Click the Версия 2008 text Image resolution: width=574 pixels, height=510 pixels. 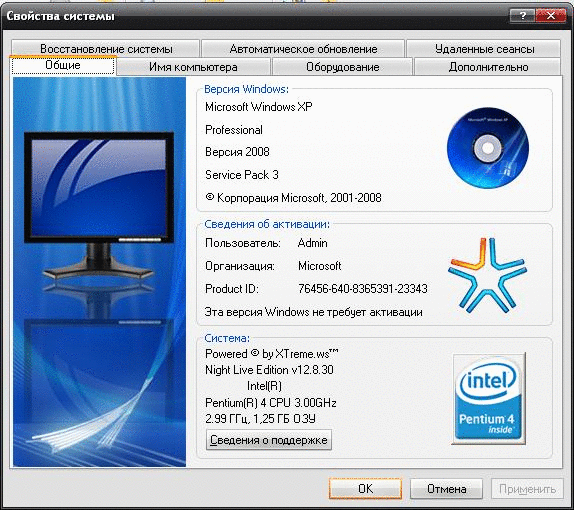(x=237, y=152)
